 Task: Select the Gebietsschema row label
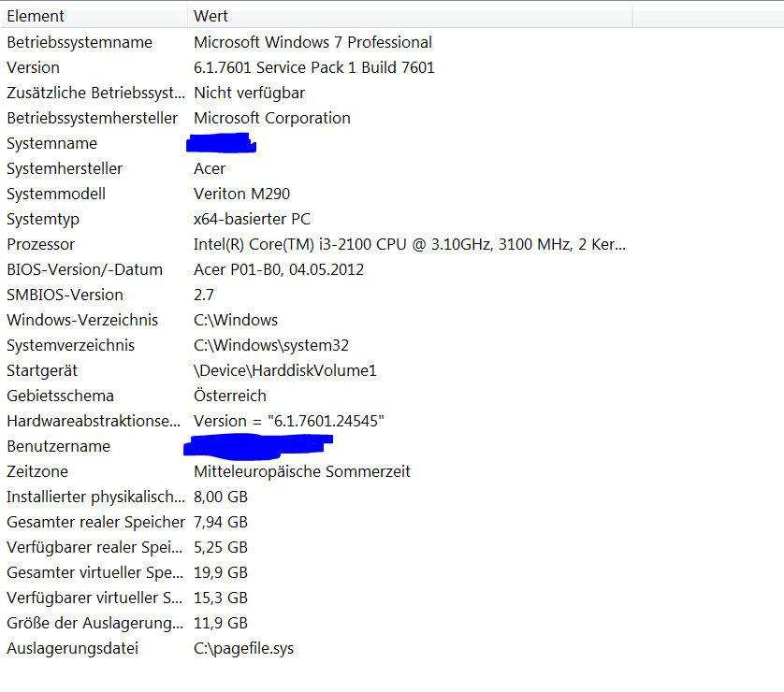click(61, 396)
